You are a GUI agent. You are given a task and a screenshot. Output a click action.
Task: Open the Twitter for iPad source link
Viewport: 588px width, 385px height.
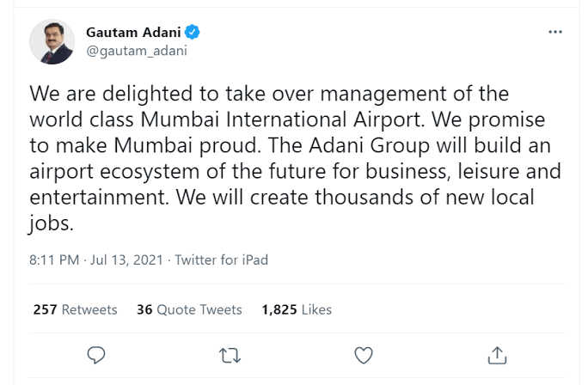click(x=221, y=260)
